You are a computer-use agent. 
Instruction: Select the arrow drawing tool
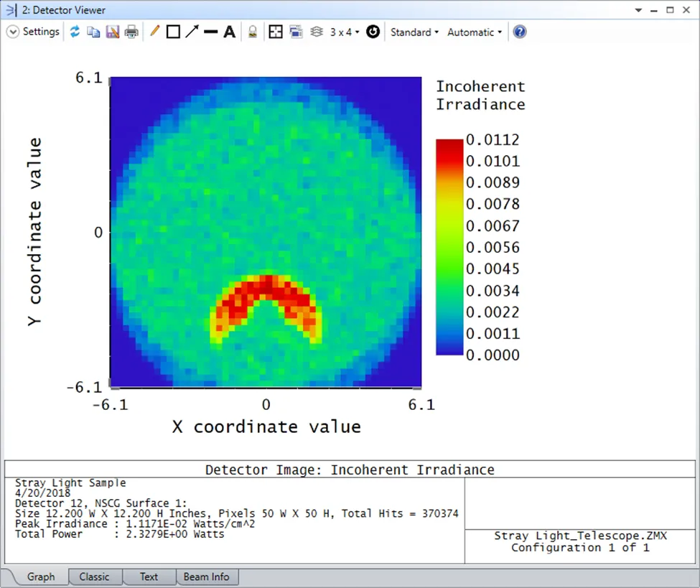(x=192, y=32)
